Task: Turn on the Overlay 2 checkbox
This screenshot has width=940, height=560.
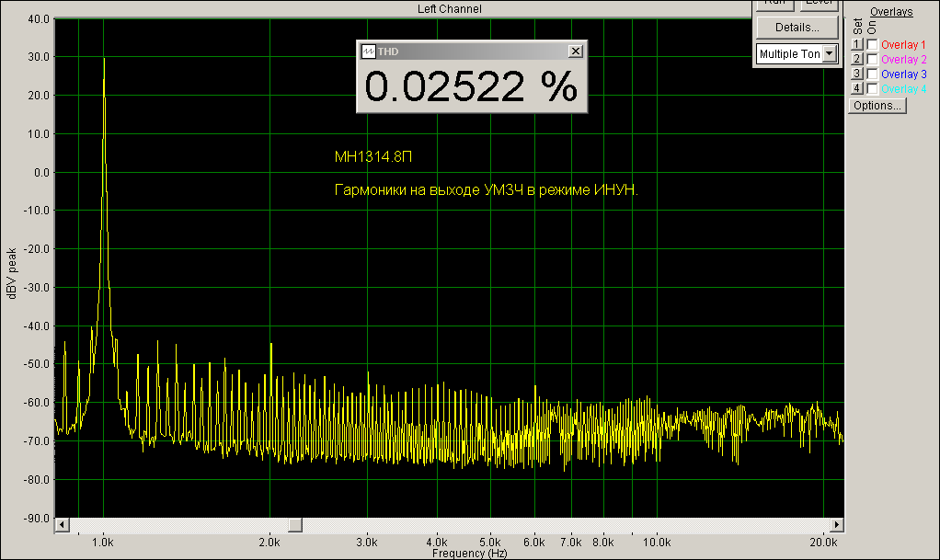Action: [872, 59]
